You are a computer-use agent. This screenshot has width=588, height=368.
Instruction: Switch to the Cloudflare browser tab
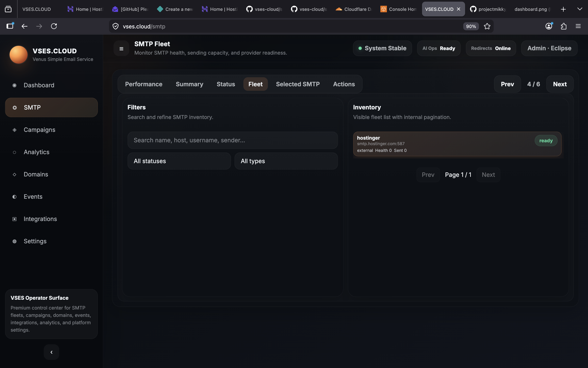[354, 9]
